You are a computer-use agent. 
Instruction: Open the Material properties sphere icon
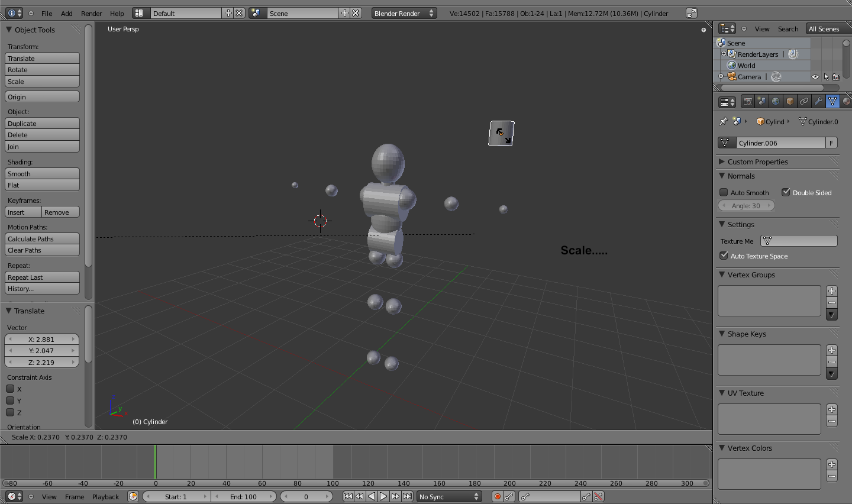pos(847,101)
